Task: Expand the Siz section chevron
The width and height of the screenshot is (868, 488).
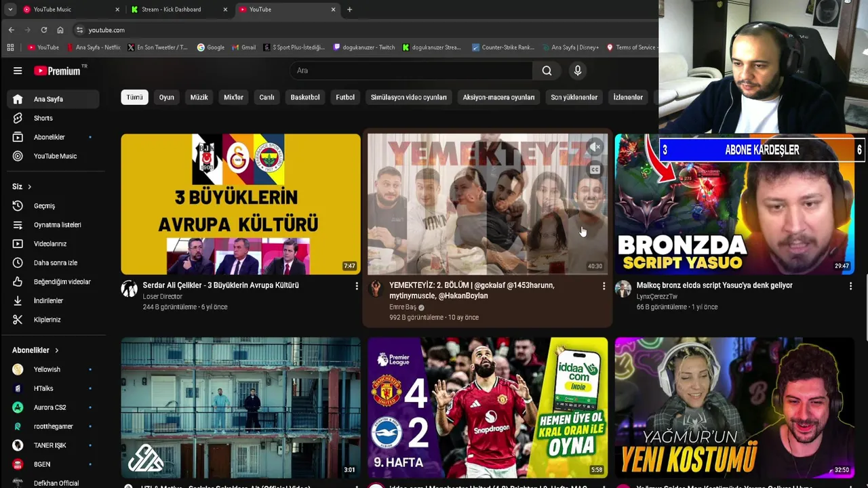Action: tap(29, 186)
